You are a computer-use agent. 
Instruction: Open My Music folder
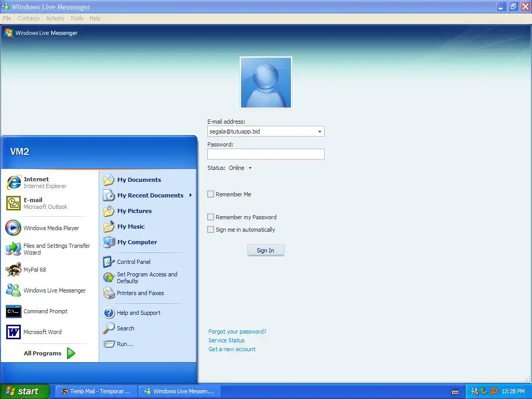pyautogui.click(x=124, y=227)
